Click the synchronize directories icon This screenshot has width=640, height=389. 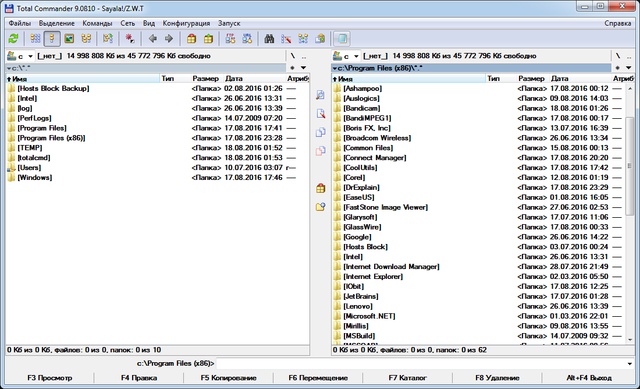click(303, 39)
